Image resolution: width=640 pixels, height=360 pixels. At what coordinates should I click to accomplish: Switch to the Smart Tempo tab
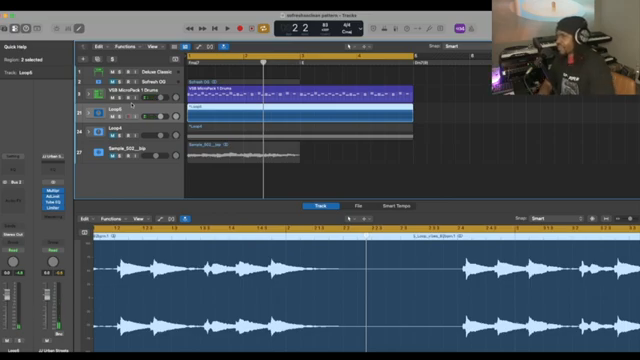[396, 206]
